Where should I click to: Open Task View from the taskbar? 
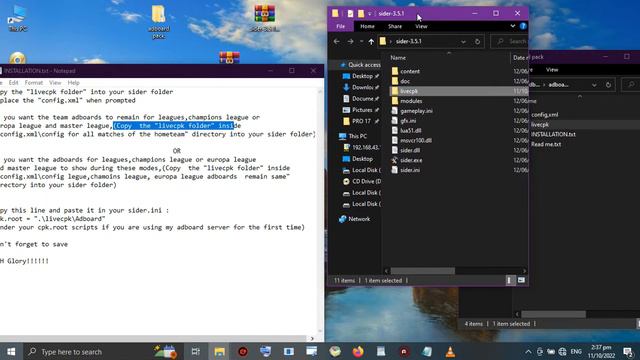[196, 351]
